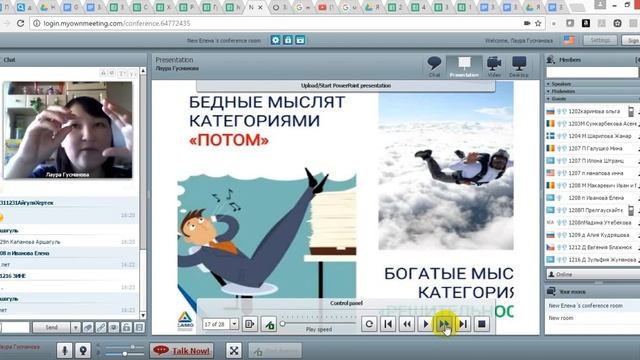Toggle the microphone button
The width and height of the screenshot is (640, 360).
click(64, 351)
